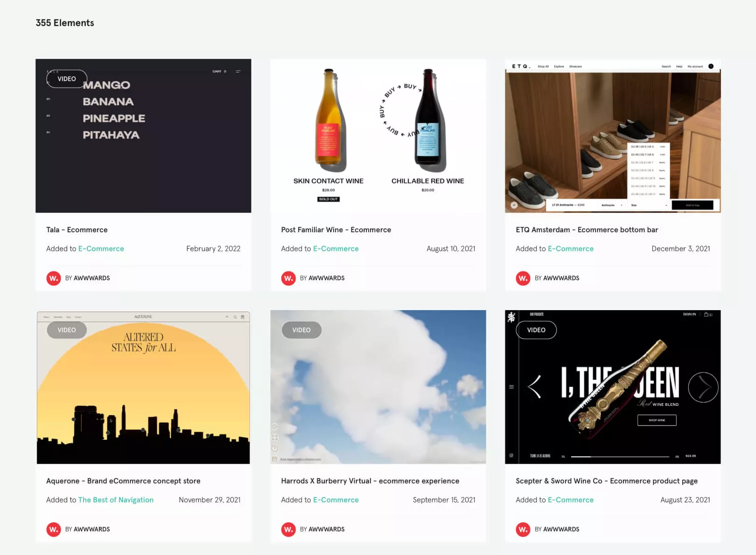Click the VIDEO badge on the Aquerone preview
The width and height of the screenshot is (756, 555).
pos(67,330)
